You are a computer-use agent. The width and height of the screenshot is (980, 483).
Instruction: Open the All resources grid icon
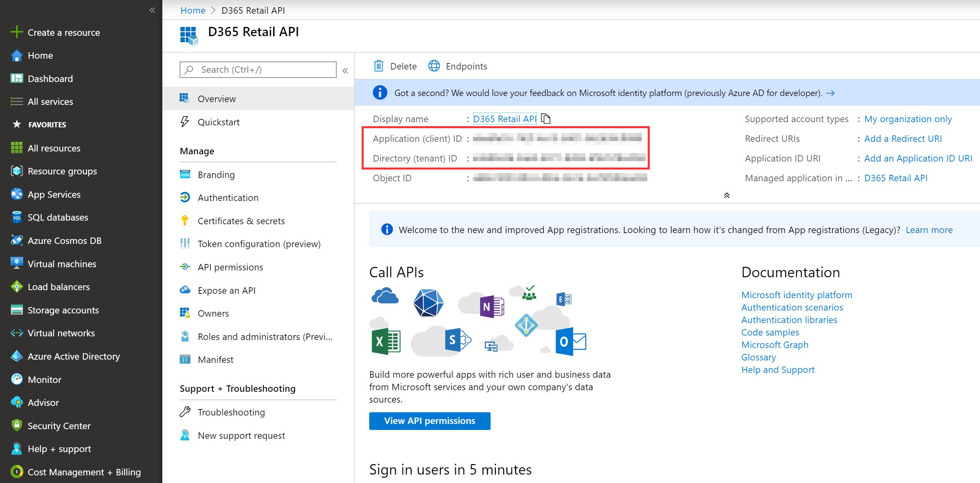click(16, 148)
